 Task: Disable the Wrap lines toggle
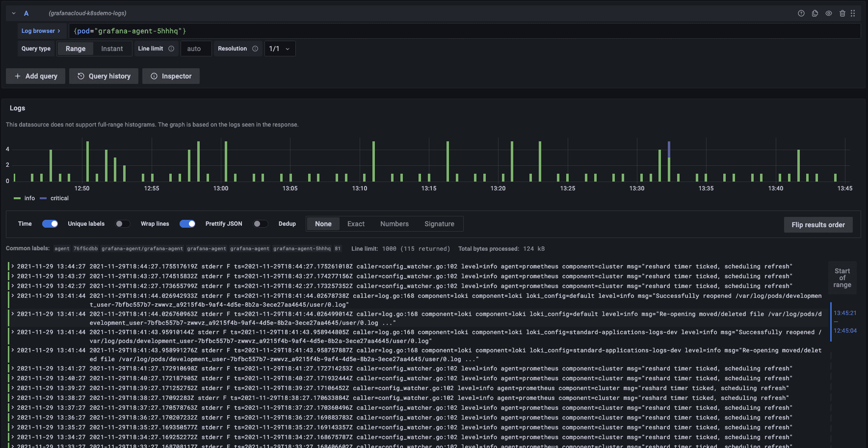(187, 224)
